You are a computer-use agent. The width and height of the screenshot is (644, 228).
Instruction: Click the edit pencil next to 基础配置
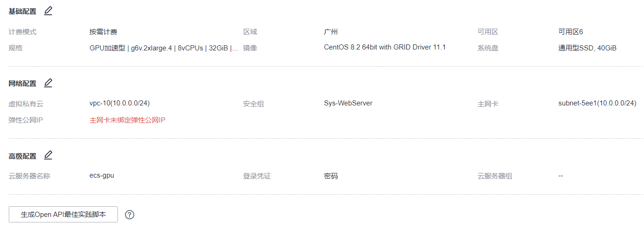[x=48, y=11]
